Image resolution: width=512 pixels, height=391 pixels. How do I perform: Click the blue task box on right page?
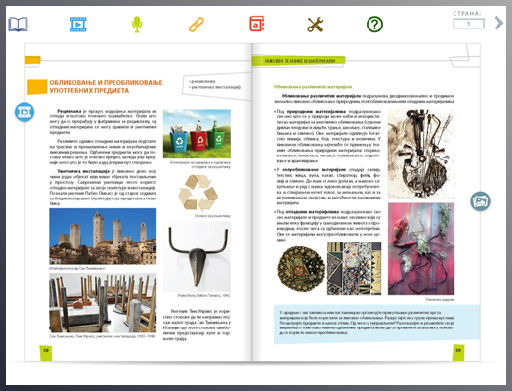377,324
